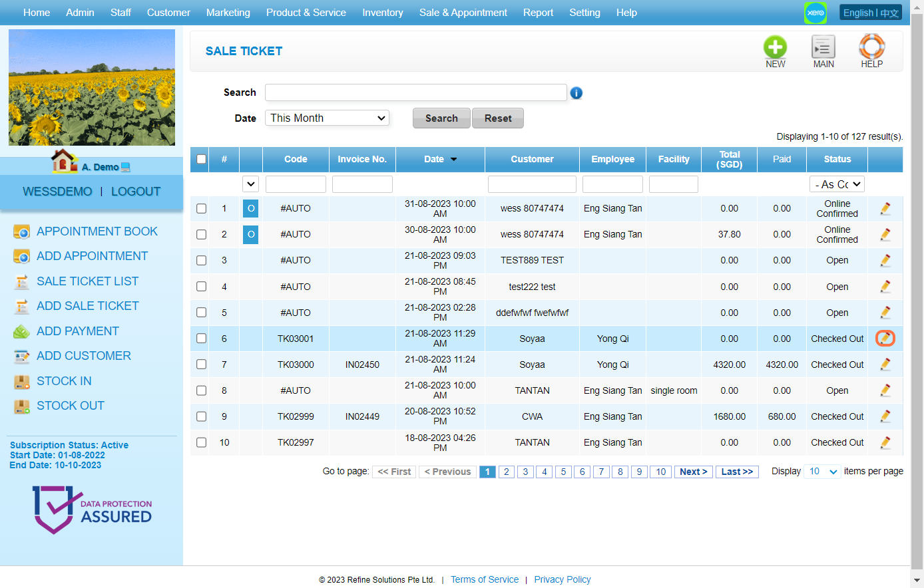
Task: Check the checkbox for ticket TK03000
Action: 201,364
